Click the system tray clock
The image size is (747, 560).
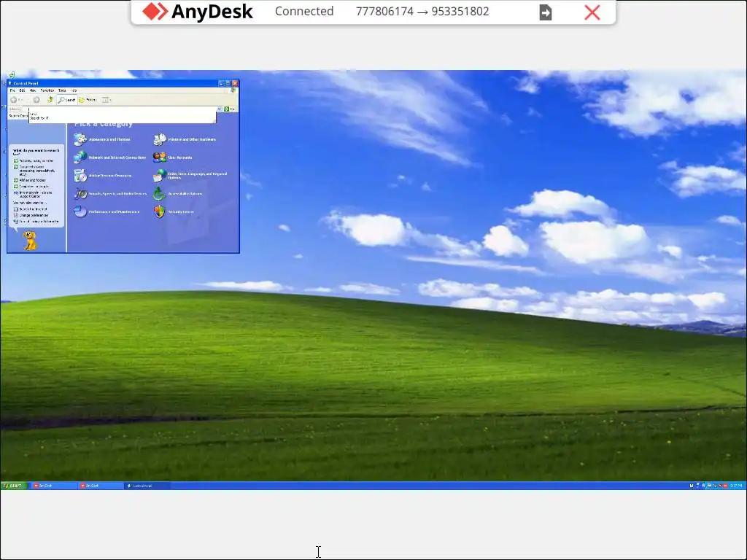click(x=736, y=486)
